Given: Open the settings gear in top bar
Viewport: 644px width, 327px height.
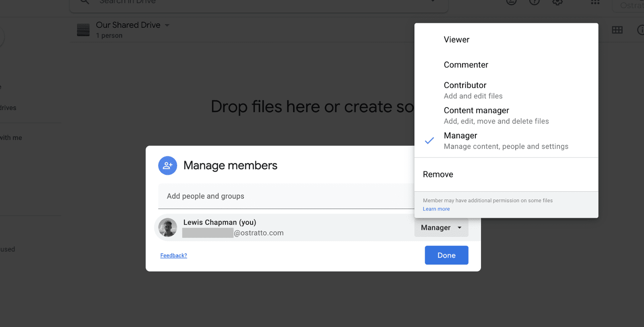Looking at the screenshot, I should (557, 2).
